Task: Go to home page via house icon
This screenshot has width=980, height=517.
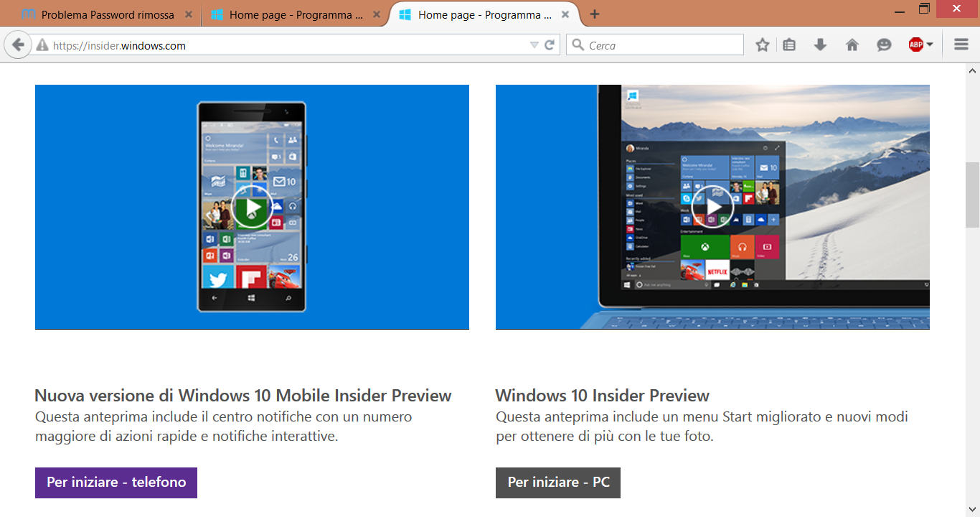Action: 852,45
